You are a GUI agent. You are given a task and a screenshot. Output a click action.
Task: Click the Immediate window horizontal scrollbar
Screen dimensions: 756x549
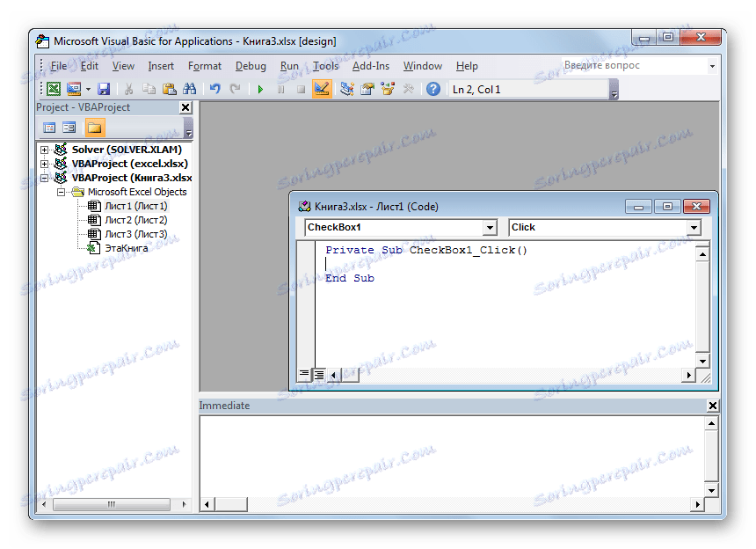point(230,504)
